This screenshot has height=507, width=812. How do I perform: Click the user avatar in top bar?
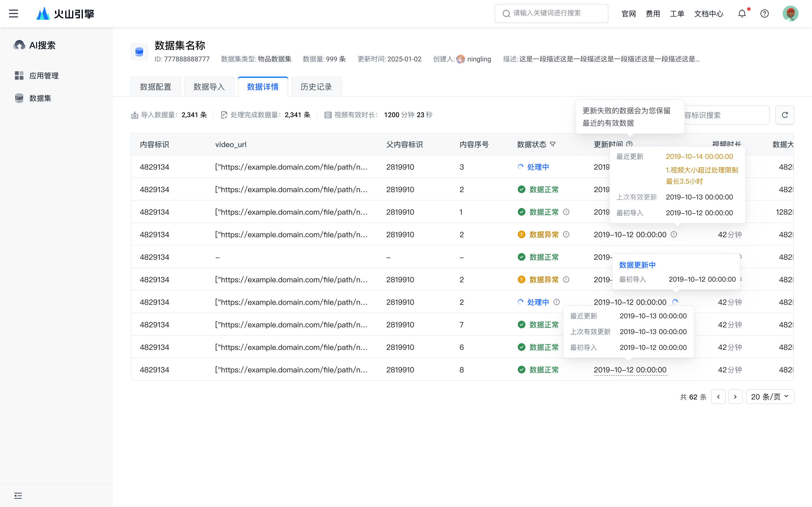(x=790, y=14)
